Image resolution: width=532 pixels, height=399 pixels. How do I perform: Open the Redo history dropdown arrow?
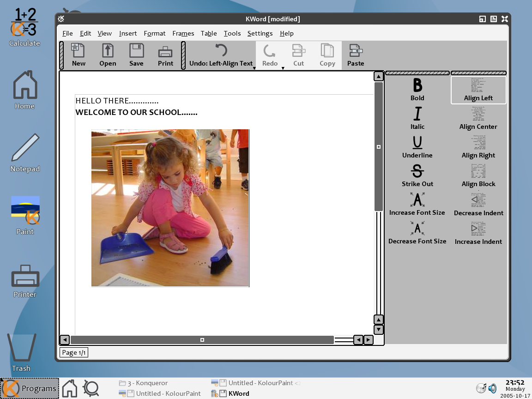283,68
